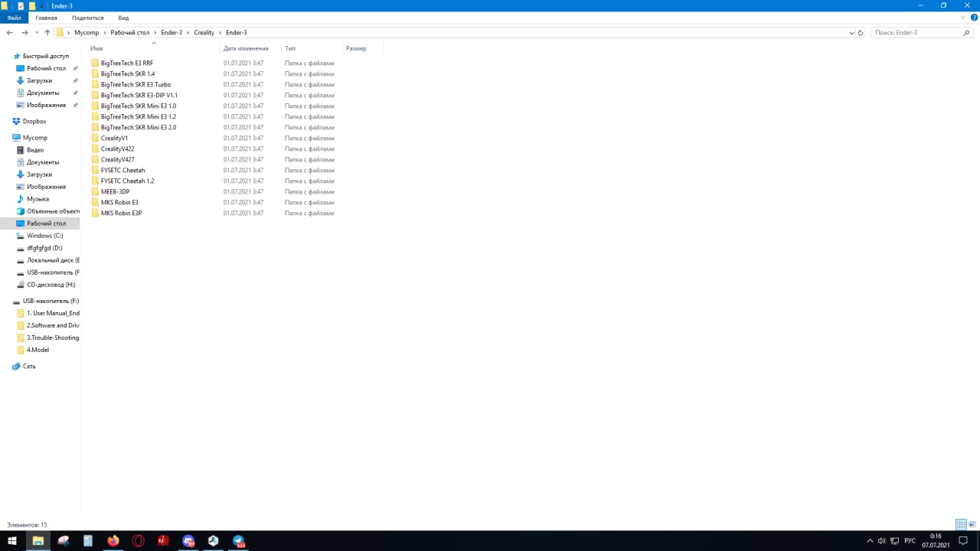This screenshot has width=980, height=551.
Task: Open the Поделиться ribbon tab
Action: tap(87, 18)
